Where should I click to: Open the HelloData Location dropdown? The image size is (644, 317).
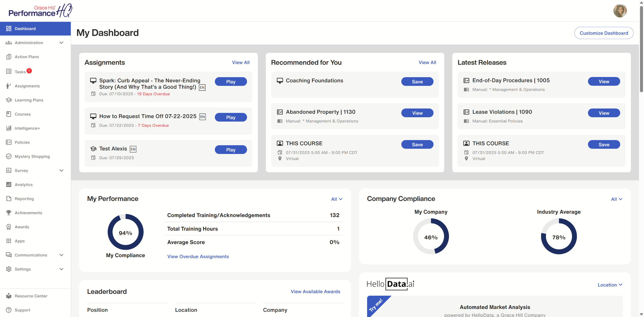(610, 285)
